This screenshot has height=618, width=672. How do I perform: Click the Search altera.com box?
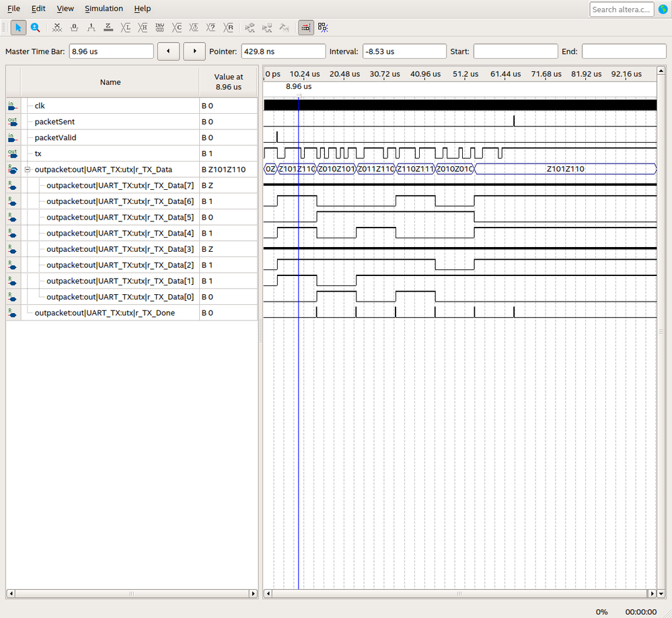622,9
